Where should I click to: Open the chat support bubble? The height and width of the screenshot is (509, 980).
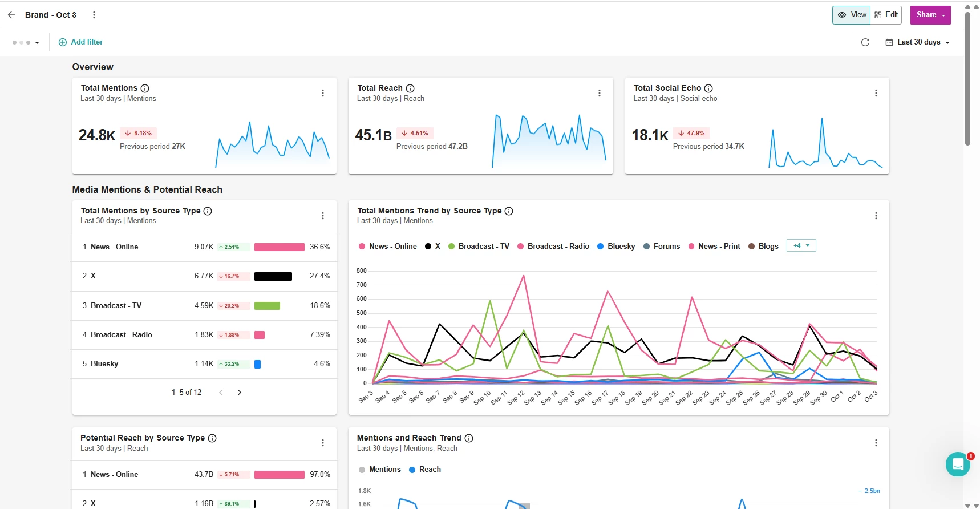click(958, 464)
